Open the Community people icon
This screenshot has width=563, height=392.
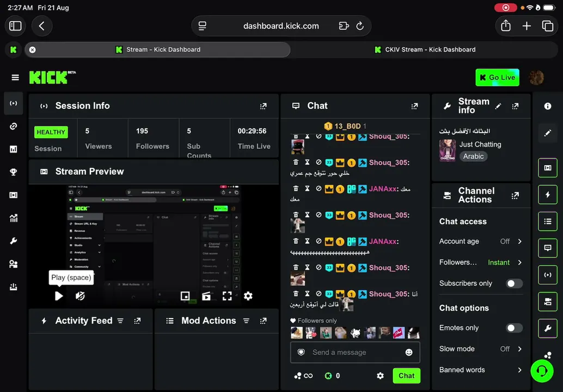tap(13, 264)
